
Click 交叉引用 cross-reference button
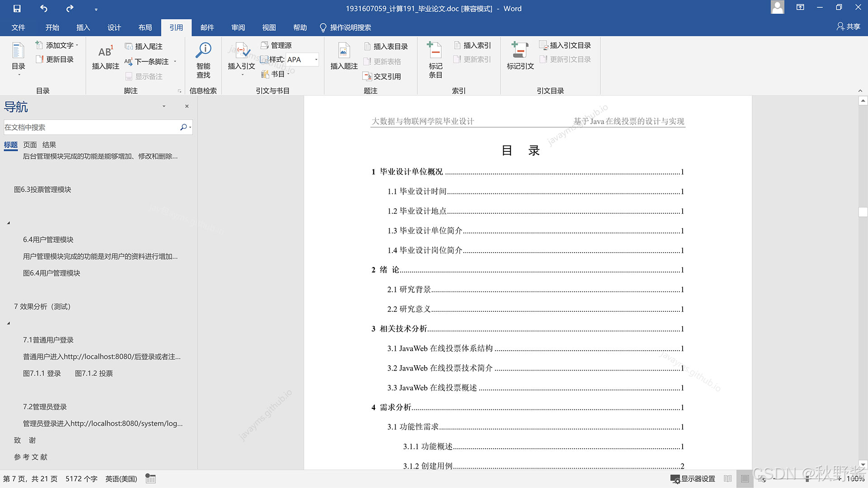tap(382, 76)
